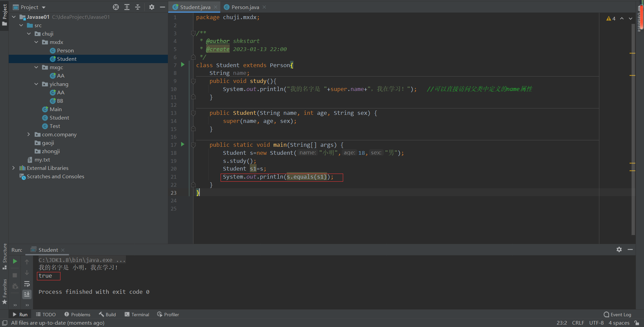Open Run tool window settings gear
The height and width of the screenshot is (327, 644).
coord(619,249)
